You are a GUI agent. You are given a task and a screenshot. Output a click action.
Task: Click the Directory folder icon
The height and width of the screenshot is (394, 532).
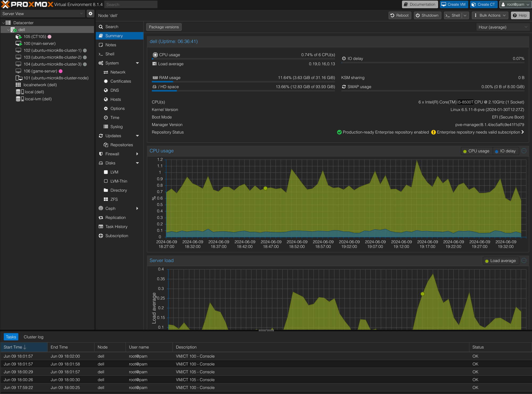[x=106, y=190]
